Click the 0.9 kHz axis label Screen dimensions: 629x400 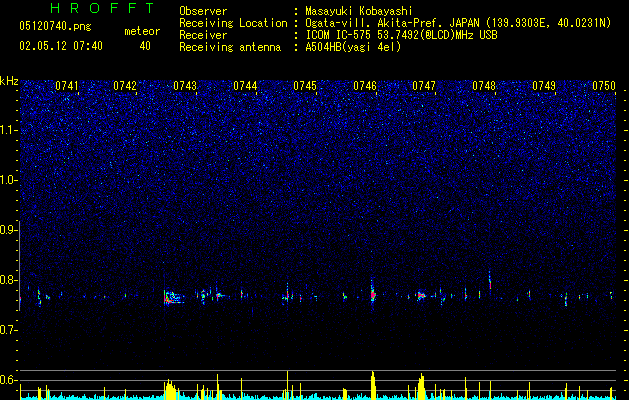(8, 230)
